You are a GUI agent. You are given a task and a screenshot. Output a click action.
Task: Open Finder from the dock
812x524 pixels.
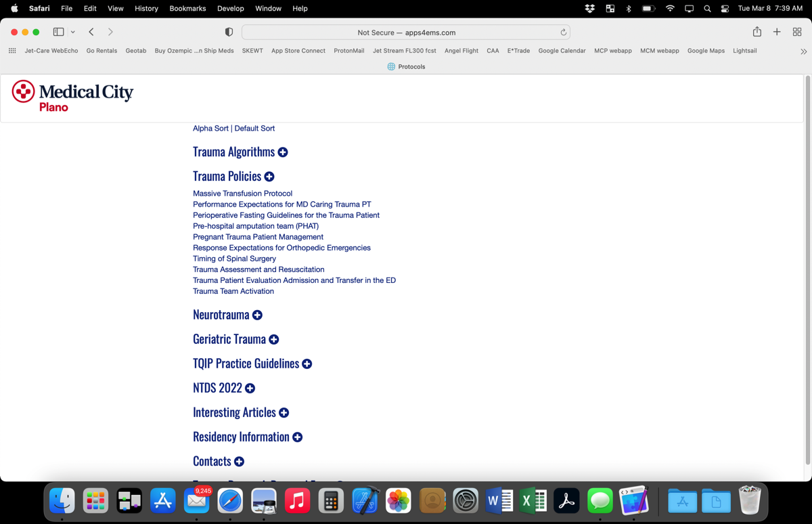tap(62, 501)
